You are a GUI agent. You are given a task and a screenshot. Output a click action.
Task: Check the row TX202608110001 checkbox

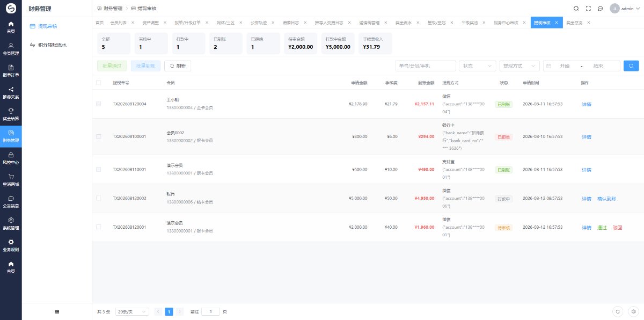98,170
